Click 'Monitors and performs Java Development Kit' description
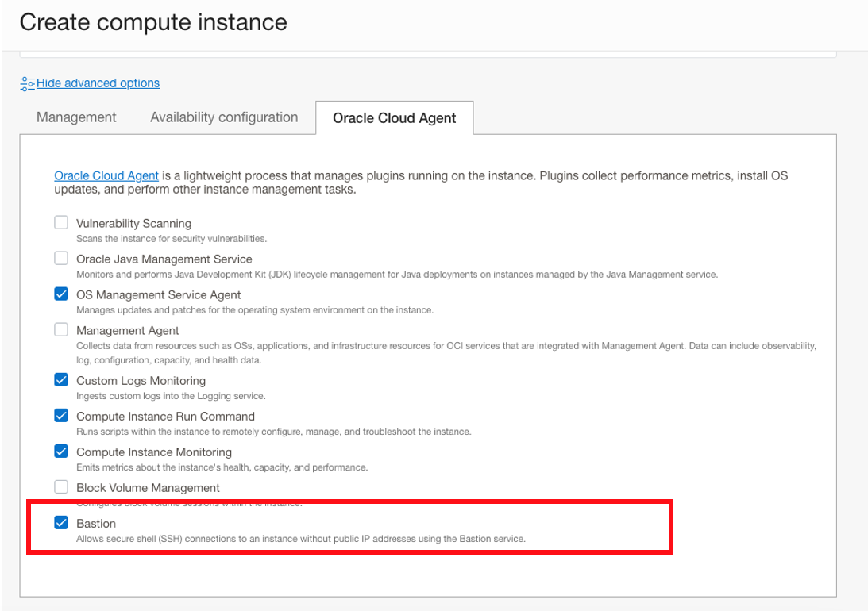 (x=397, y=275)
